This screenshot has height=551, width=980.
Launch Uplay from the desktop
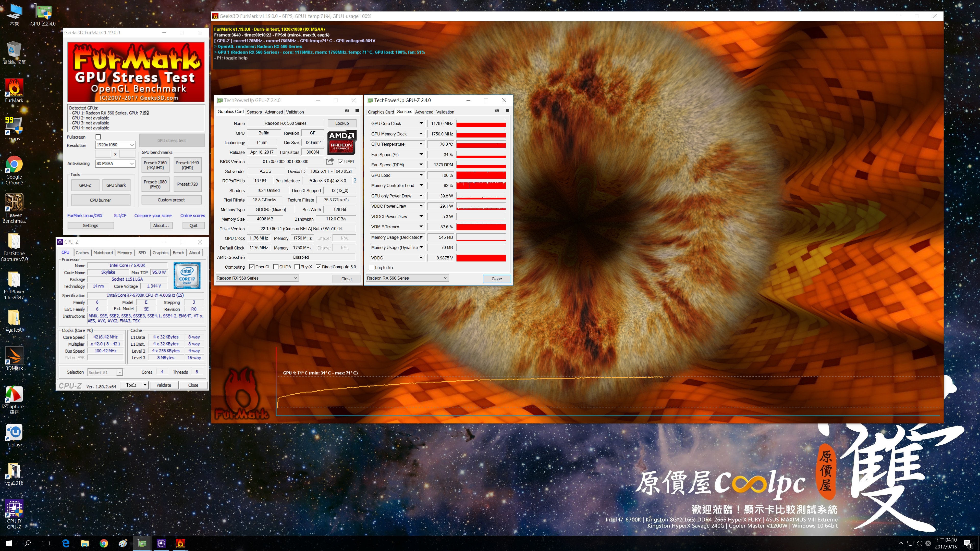[14, 435]
